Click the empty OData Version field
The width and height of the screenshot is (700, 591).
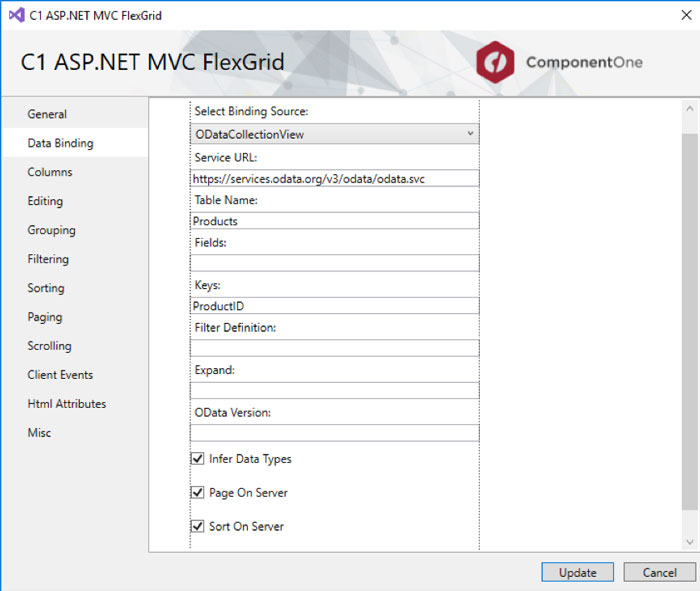335,433
